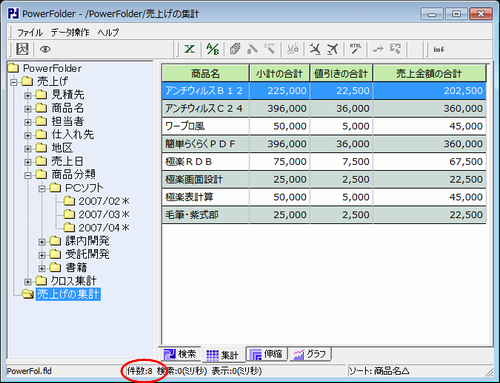Open the データ操作 menu

[70, 32]
